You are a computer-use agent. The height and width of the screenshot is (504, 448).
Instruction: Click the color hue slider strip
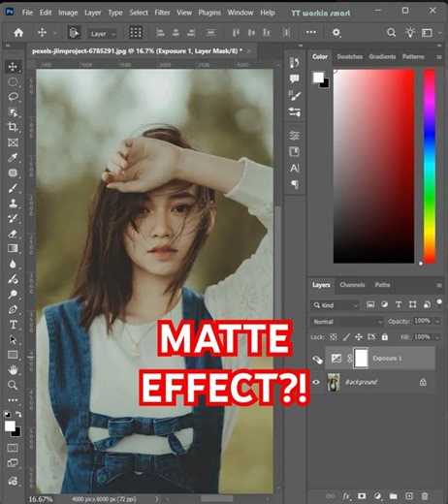coord(430,166)
